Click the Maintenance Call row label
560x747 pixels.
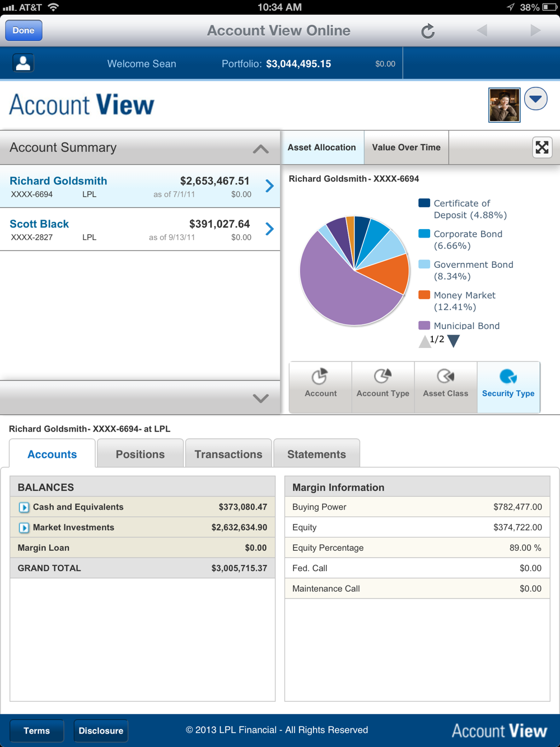[x=326, y=589]
